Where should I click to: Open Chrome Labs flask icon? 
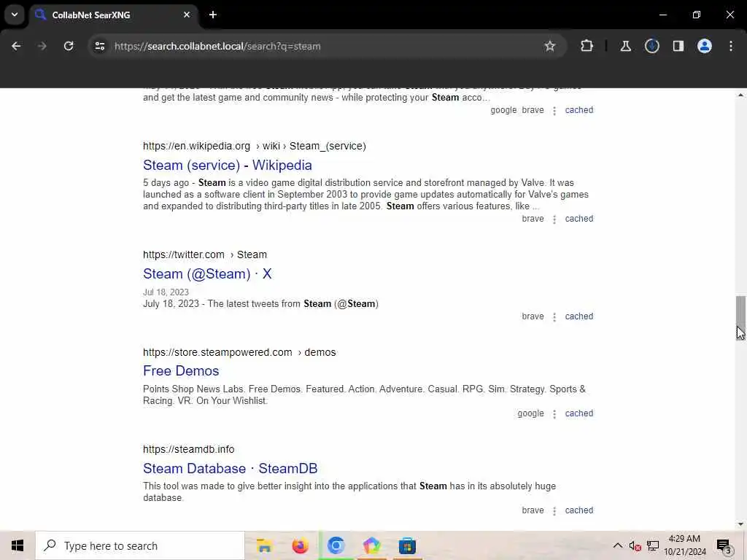[625, 46]
